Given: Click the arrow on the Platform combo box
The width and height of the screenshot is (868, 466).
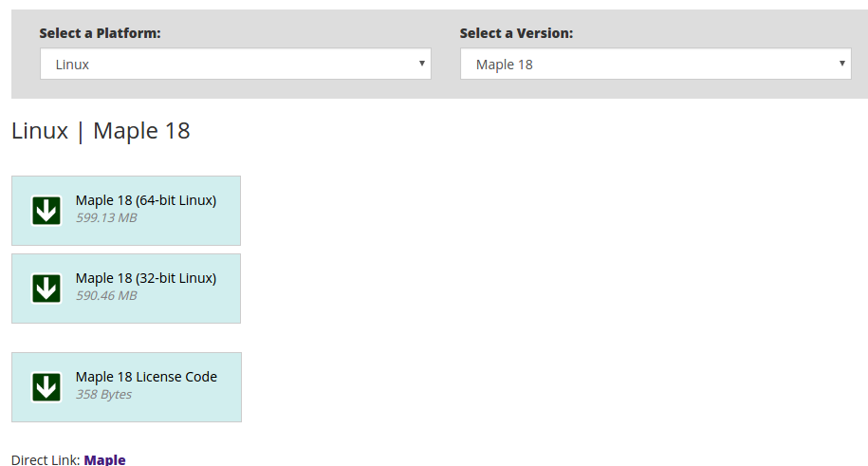Looking at the screenshot, I should coord(422,64).
